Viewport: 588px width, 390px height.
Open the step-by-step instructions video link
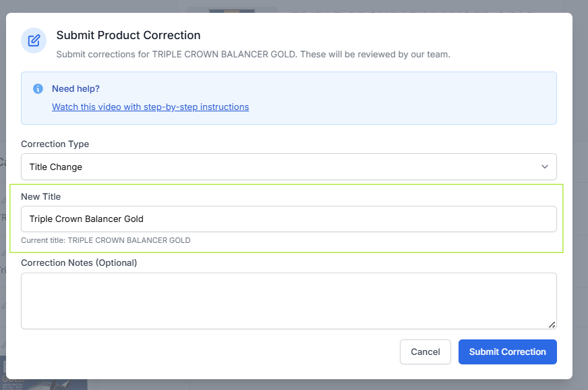pyautogui.click(x=150, y=107)
